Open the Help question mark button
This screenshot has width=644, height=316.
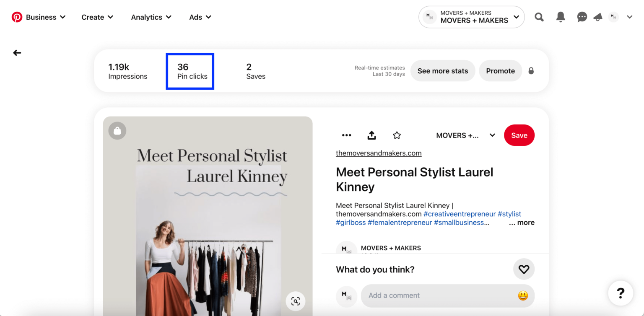(x=620, y=293)
